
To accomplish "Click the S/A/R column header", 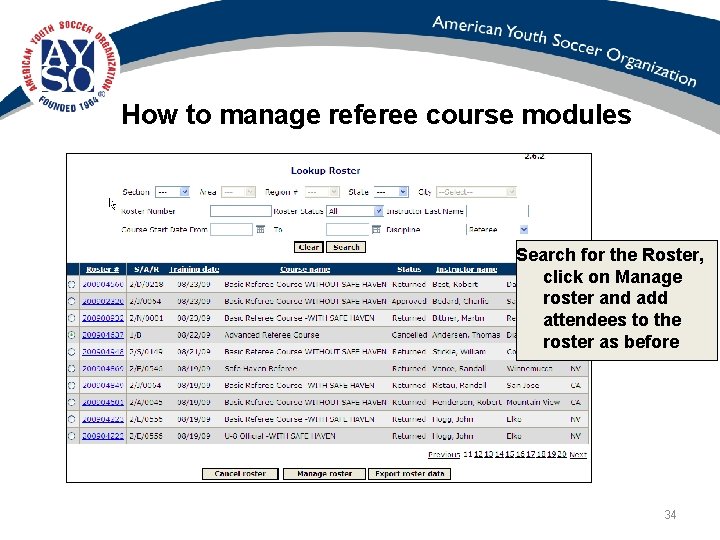I will coord(146,269).
